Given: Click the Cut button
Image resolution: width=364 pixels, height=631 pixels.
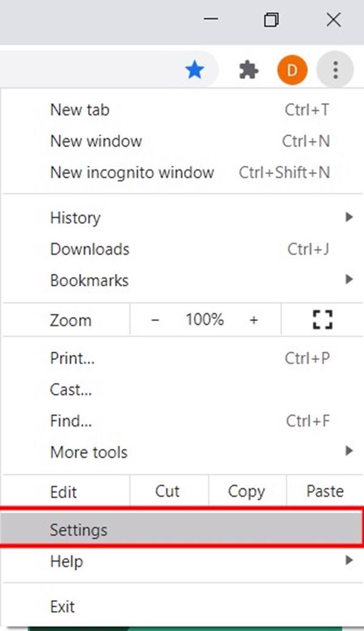Looking at the screenshot, I should [167, 491].
